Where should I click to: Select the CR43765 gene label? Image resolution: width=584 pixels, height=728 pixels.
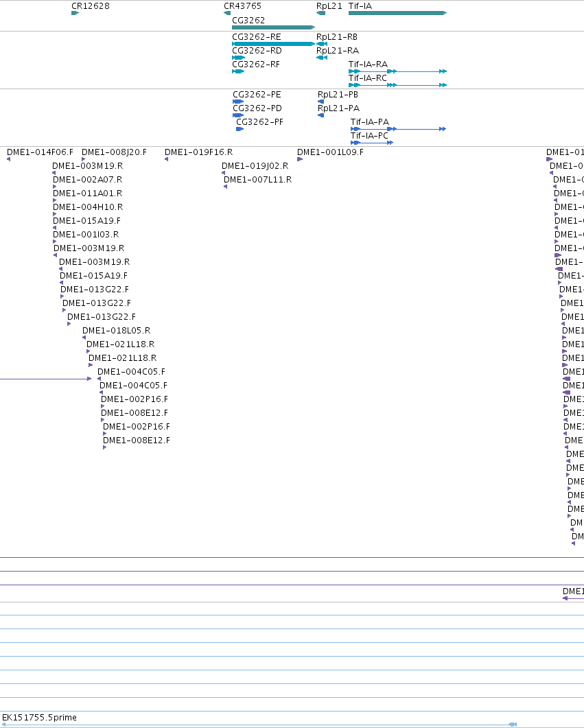click(242, 6)
